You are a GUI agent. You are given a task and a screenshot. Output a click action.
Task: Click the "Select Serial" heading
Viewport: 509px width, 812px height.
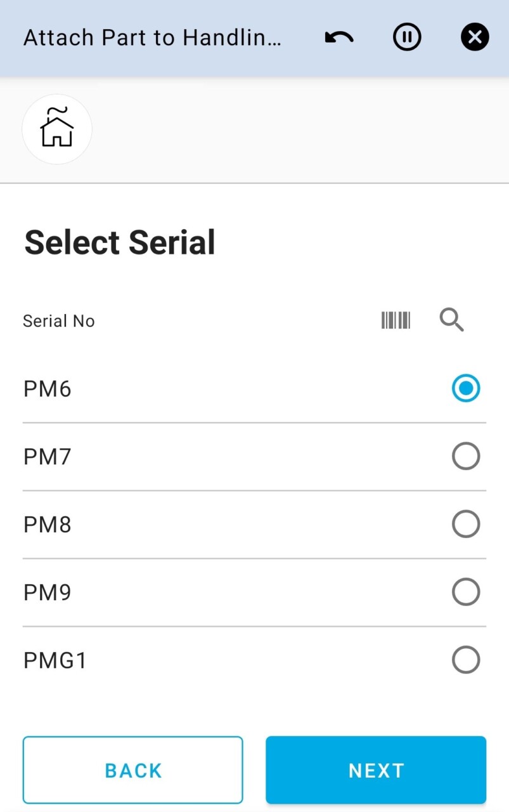[120, 242]
